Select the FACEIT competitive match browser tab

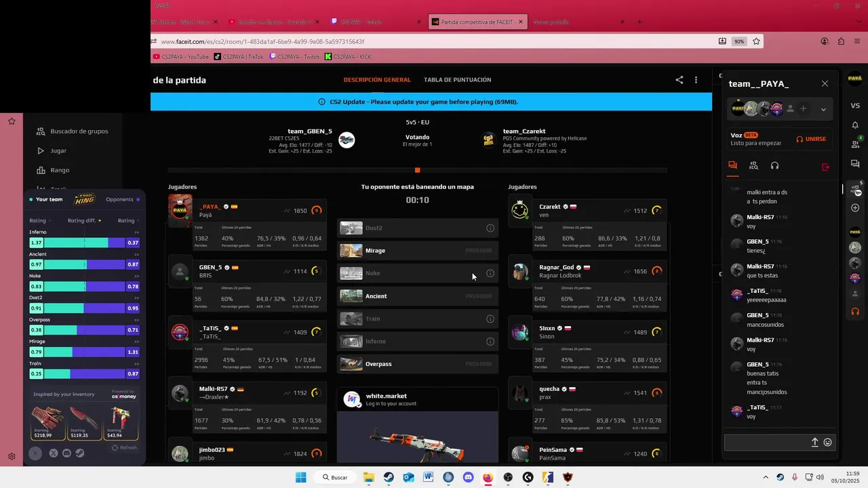pos(478,22)
